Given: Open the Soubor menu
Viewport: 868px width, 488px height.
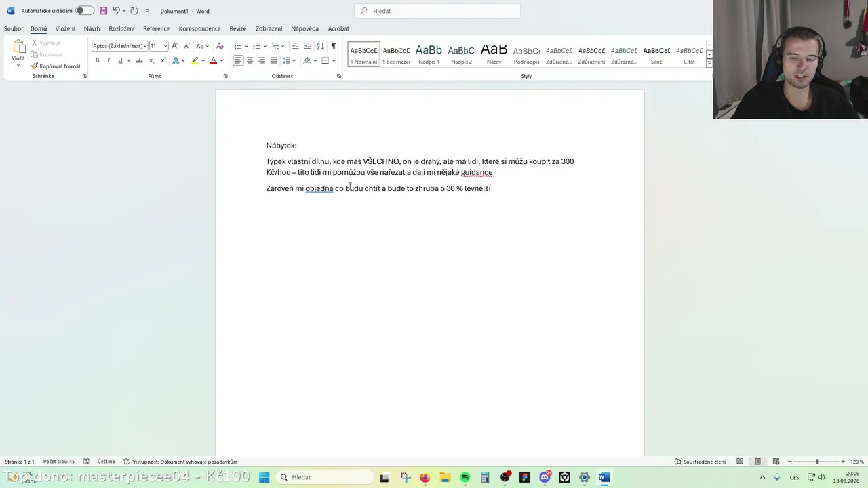Looking at the screenshot, I should (x=14, y=28).
